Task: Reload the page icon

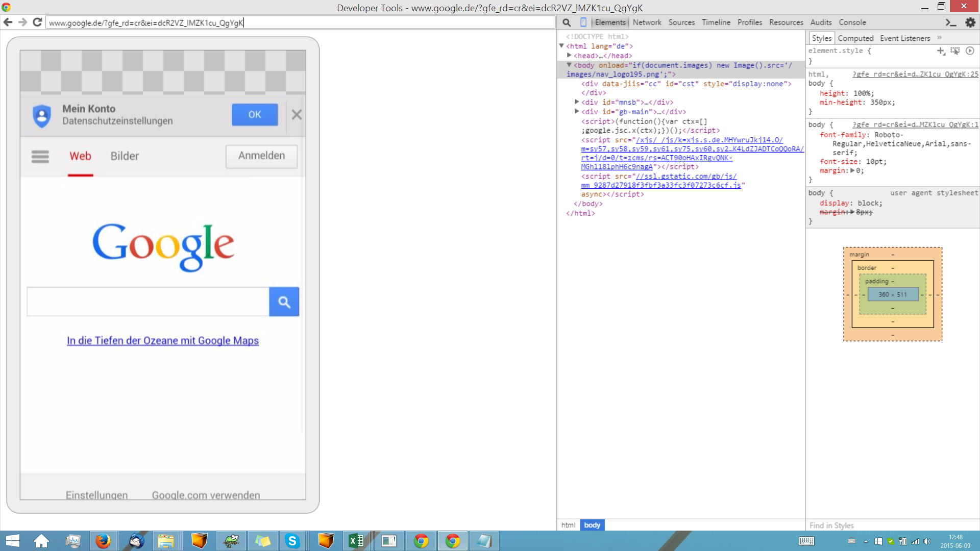Action: coord(37,22)
